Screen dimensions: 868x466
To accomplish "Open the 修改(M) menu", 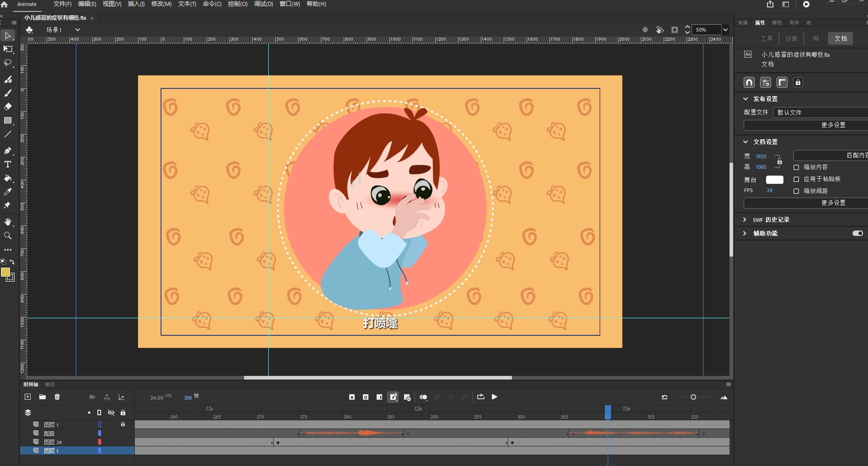I will [x=161, y=4].
